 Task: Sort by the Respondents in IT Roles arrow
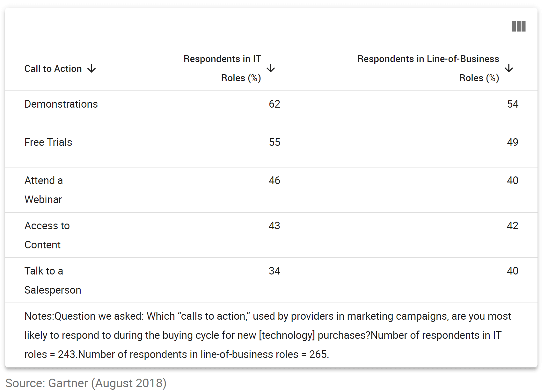point(271,68)
